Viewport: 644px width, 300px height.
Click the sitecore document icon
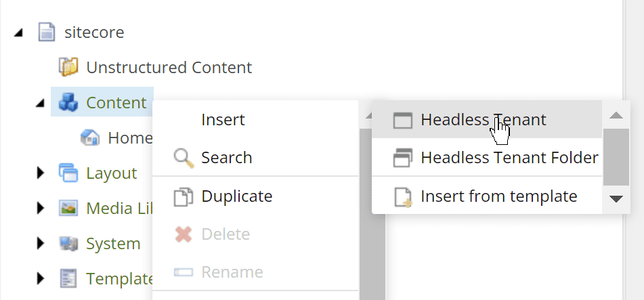pyautogui.click(x=46, y=32)
